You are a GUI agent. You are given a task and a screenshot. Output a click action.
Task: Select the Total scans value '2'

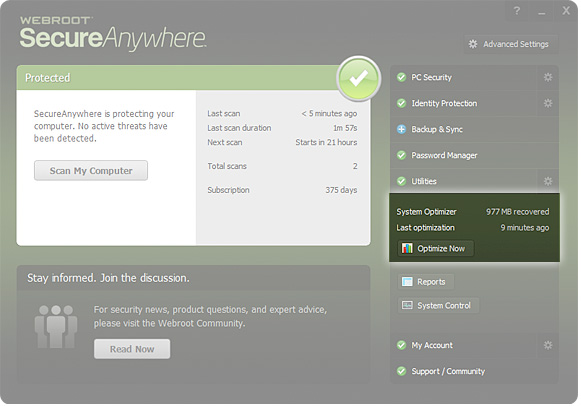pos(355,166)
